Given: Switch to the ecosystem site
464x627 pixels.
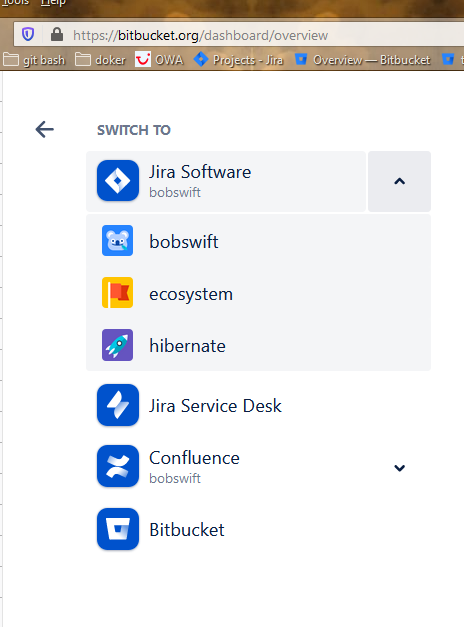Looking at the screenshot, I should (258, 293).
